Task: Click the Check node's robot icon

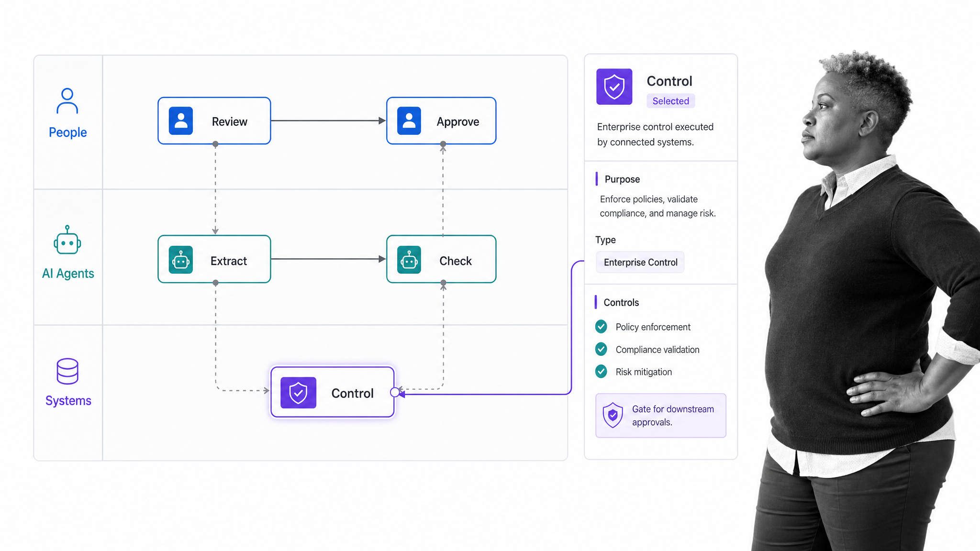Action: point(409,260)
